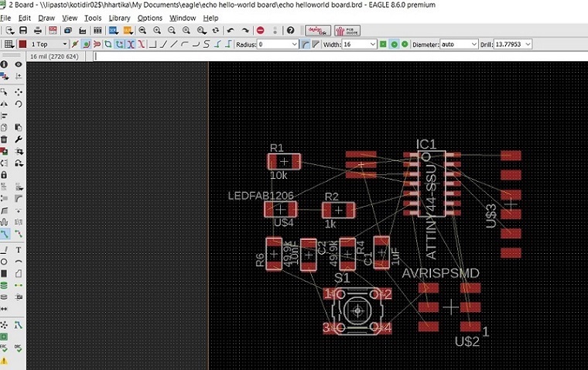Screen dimensions: 588x370
Task: Undo the last action
Action: (231, 30)
